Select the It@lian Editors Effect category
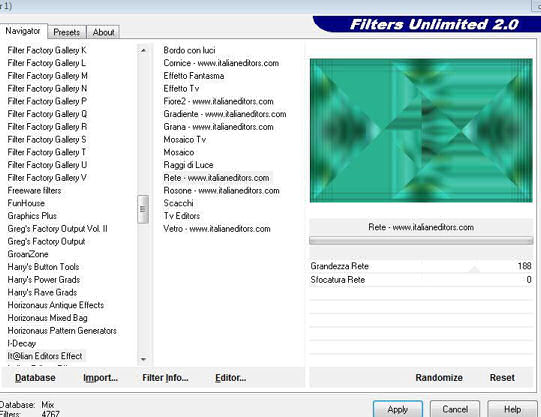The width and height of the screenshot is (541, 417). tap(45, 356)
